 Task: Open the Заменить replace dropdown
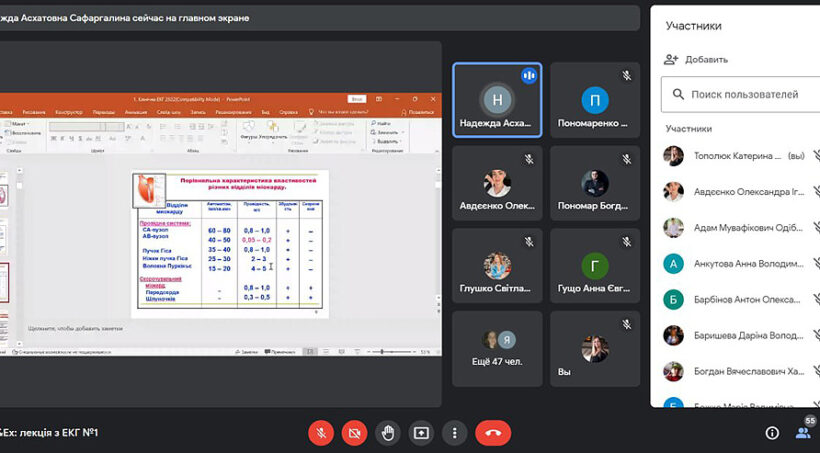pos(388,132)
